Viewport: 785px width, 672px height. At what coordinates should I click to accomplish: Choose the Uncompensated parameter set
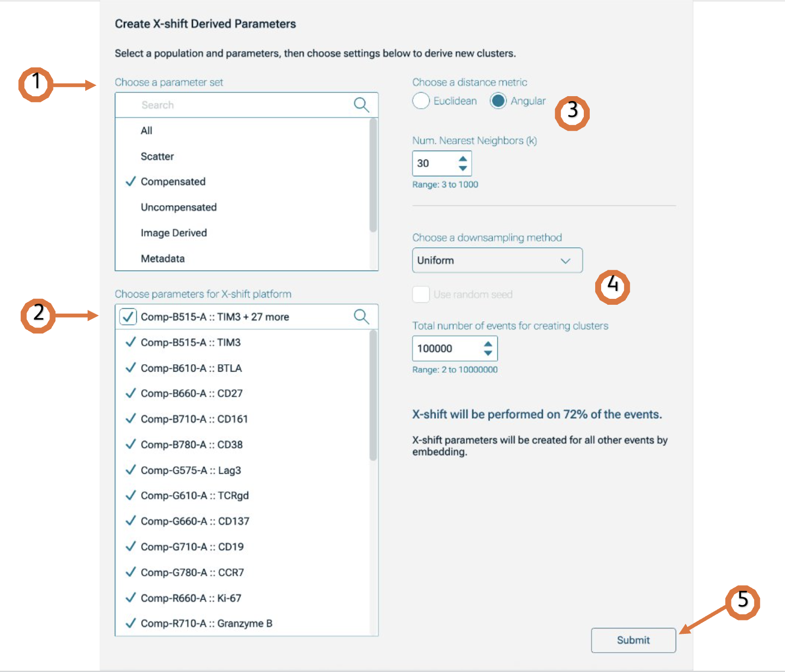(178, 207)
